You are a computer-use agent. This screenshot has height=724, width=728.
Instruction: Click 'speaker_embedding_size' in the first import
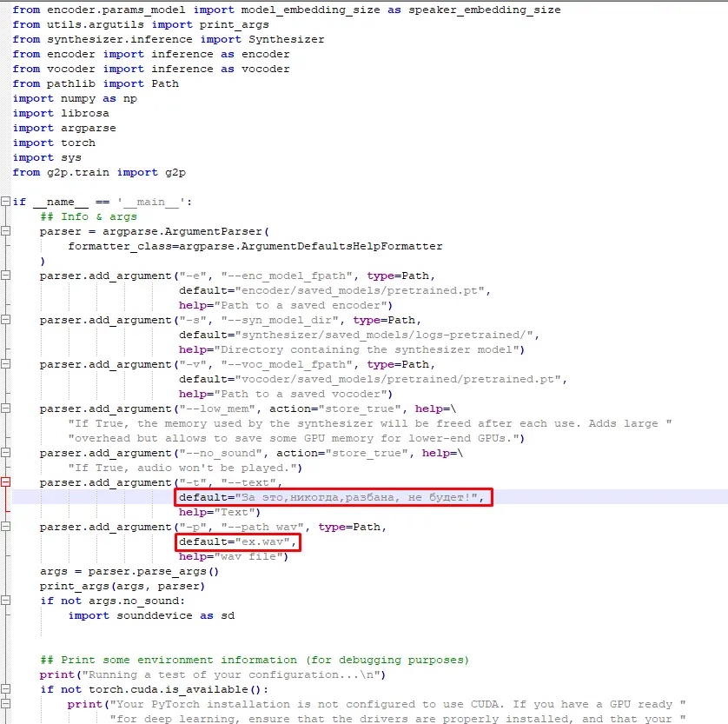pyautogui.click(x=484, y=10)
